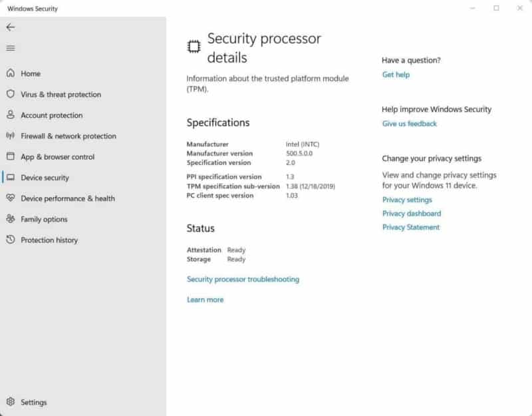Open Privacy settings link
The image size is (532, 416).
(407, 200)
